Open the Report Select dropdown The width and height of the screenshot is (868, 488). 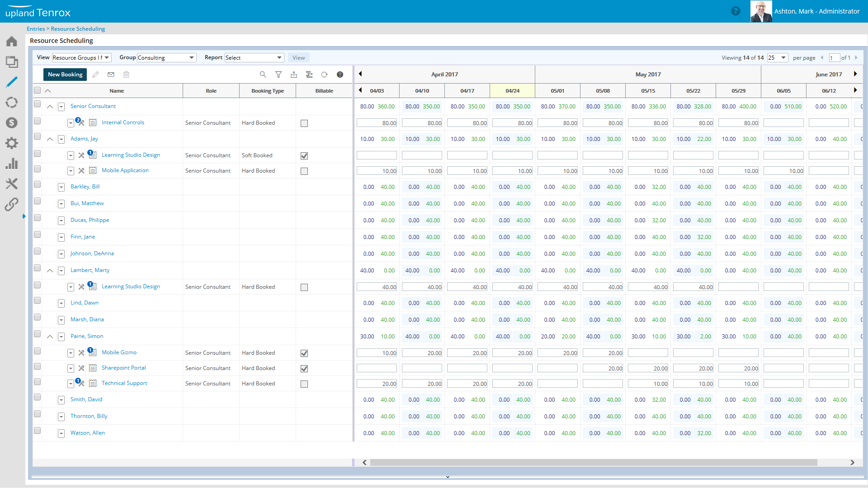[254, 58]
